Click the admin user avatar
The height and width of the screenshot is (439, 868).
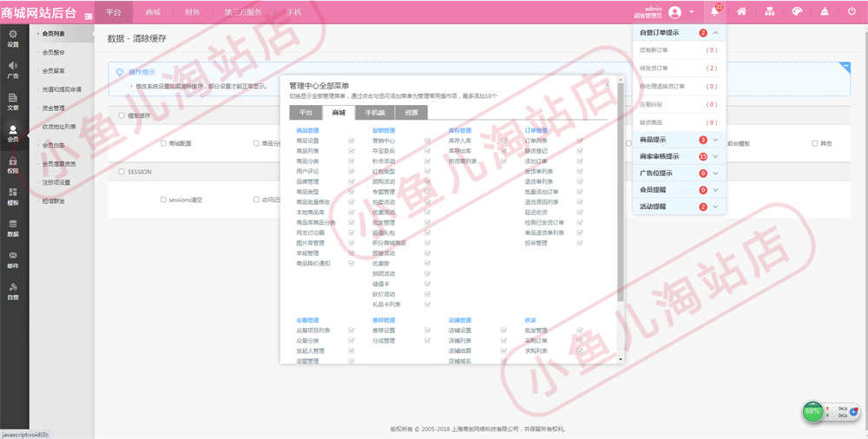pyautogui.click(x=674, y=12)
